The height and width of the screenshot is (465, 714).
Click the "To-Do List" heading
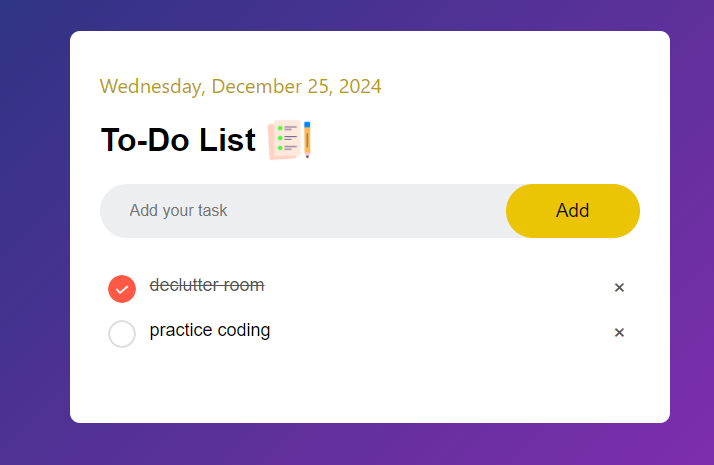pos(179,141)
